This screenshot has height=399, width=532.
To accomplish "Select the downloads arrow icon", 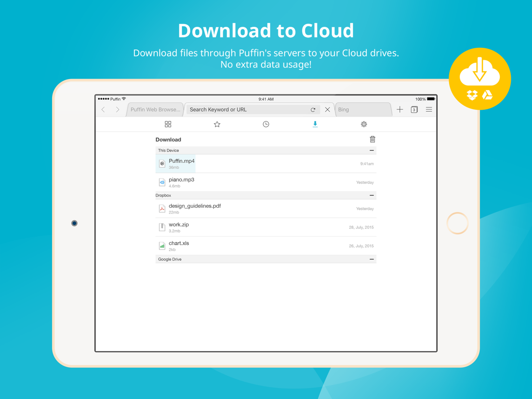I will pyautogui.click(x=315, y=124).
